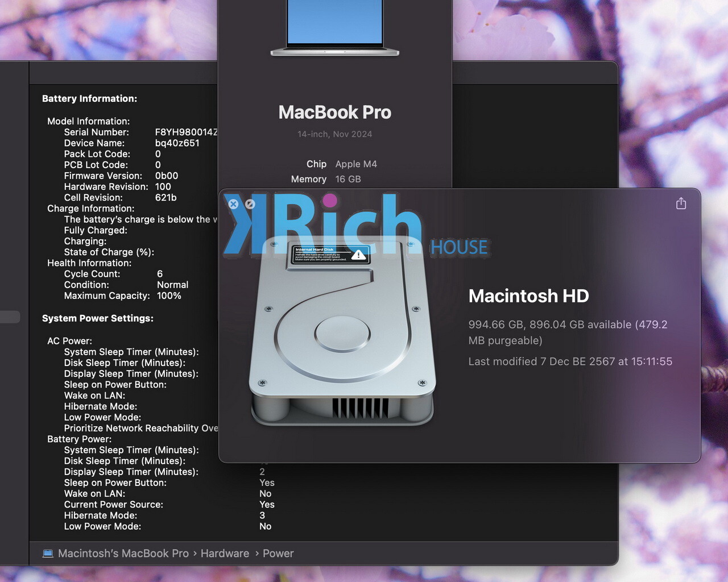Click the "Battery Power:" row
The height and width of the screenshot is (582, 728).
[79, 439]
